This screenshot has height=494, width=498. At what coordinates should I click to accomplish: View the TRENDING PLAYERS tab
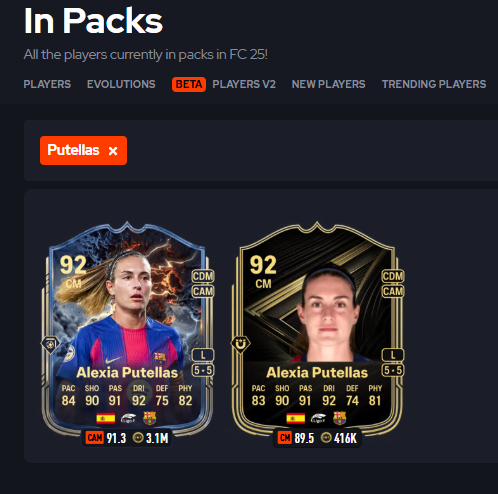point(434,84)
